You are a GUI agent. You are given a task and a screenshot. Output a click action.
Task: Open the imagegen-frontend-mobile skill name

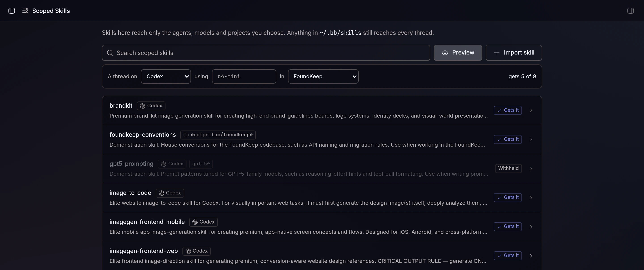coord(147,222)
